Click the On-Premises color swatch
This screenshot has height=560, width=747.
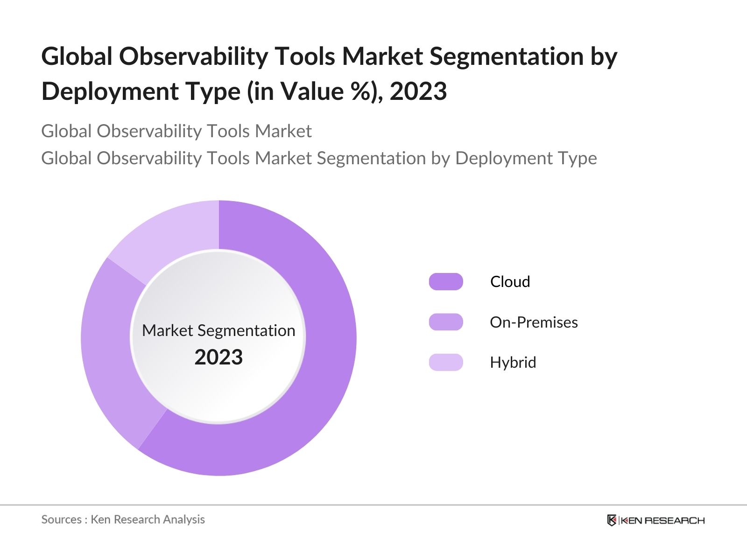447,322
